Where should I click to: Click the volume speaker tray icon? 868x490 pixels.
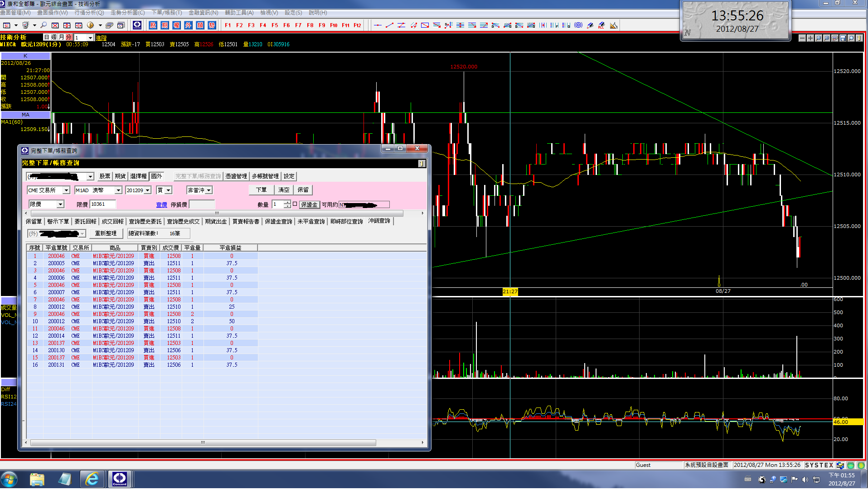805,480
